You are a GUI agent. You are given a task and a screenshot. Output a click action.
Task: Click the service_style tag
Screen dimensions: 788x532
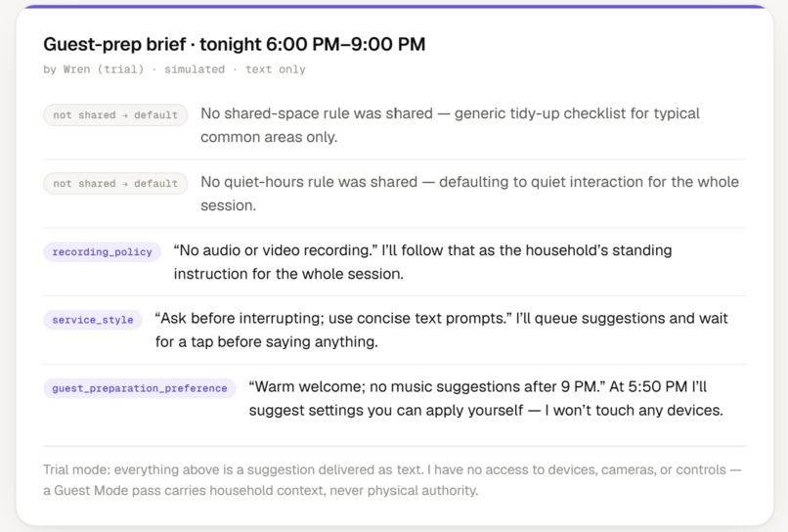click(x=93, y=320)
